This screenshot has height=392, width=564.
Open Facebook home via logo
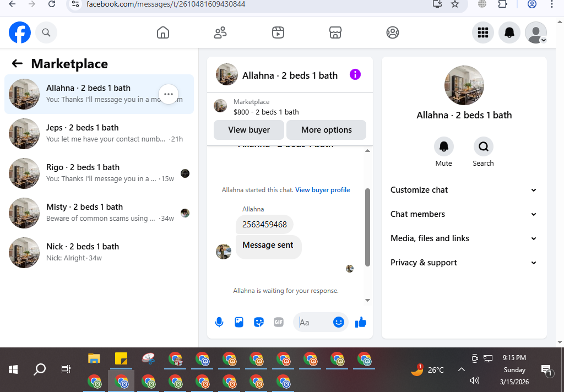(20, 32)
